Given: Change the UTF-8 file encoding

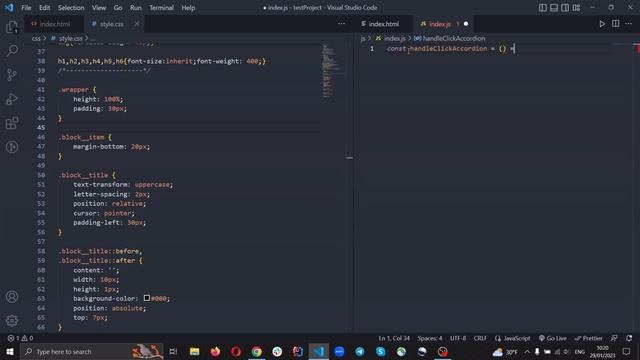Looking at the screenshot, I should (x=458, y=338).
